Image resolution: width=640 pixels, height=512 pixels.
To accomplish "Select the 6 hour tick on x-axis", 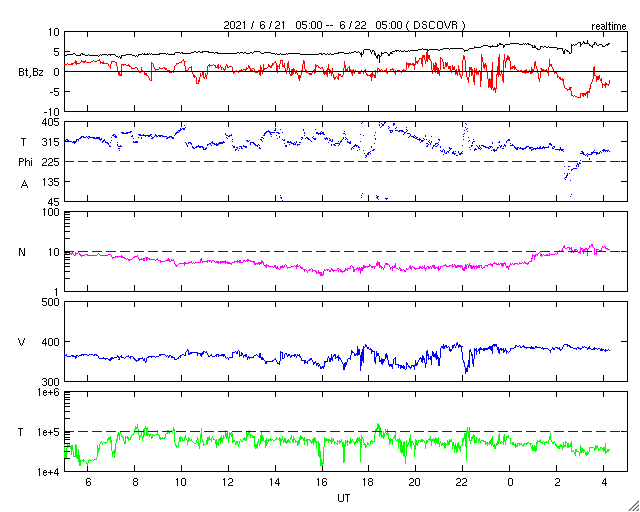I will [x=88, y=482].
